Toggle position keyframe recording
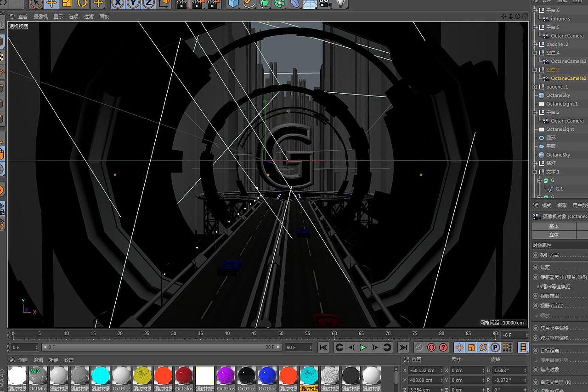Screen dimensions: 588x392 pyautogui.click(x=459, y=347)
